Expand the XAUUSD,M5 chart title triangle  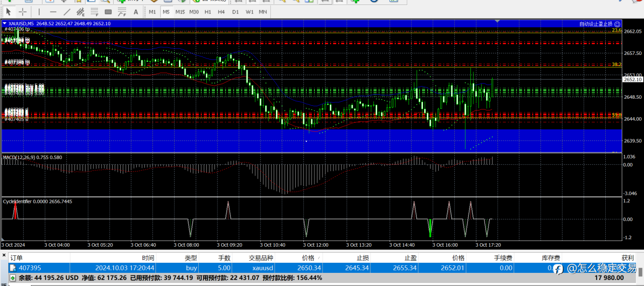click(x=5, y=24)
